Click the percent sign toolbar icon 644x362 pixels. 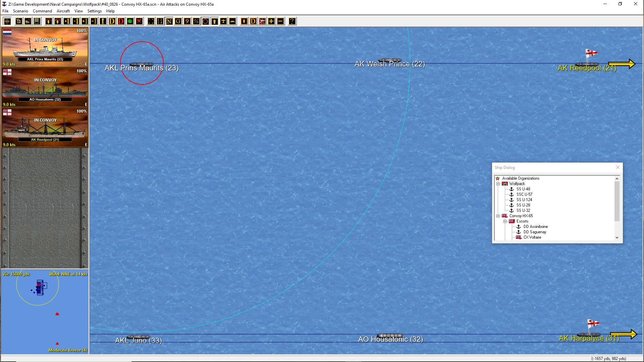196,21
